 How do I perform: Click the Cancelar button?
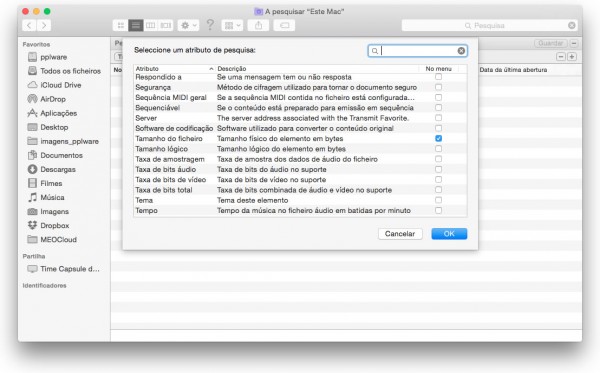click(x=400, y=234)
